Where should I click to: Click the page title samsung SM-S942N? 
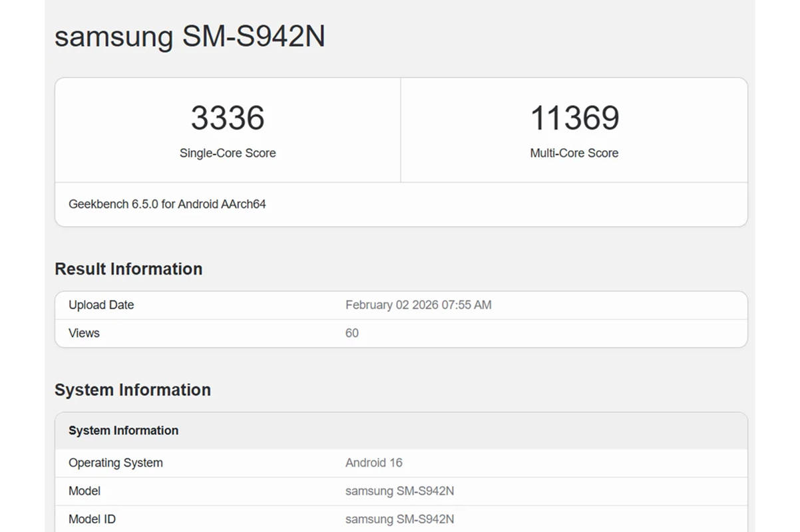(190, 36)
